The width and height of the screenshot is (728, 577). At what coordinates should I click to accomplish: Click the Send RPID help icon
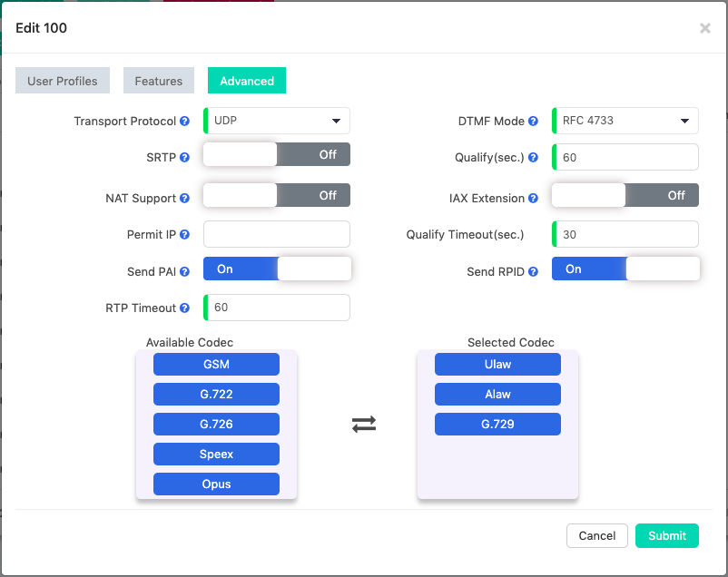pyautogui.click(x=533, y=271)
